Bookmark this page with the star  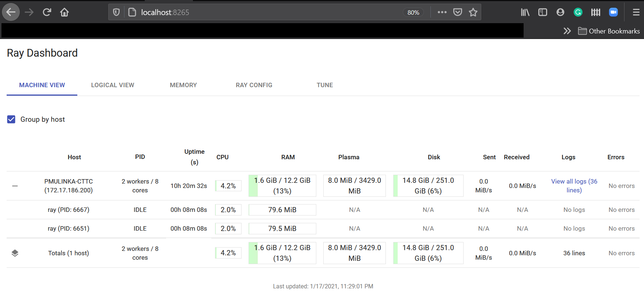pyautogui.click(x=473, y=12)
